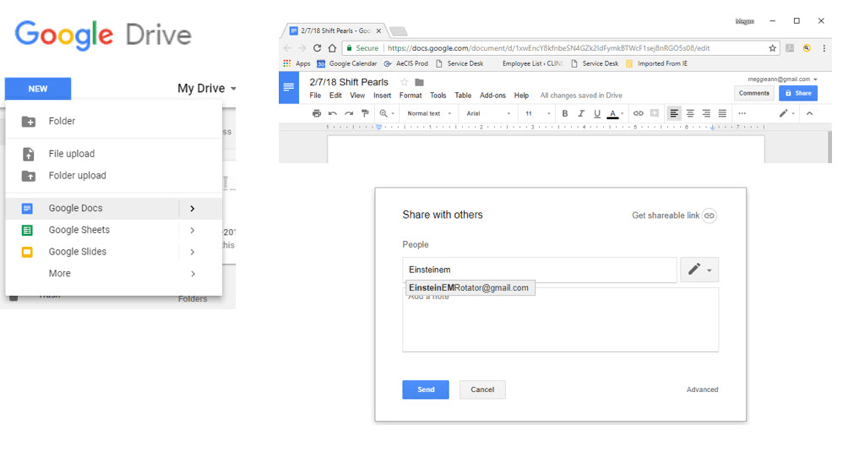
Task: Click the 2/7/18 Shift Pearls document title
Action: (349, 82)
